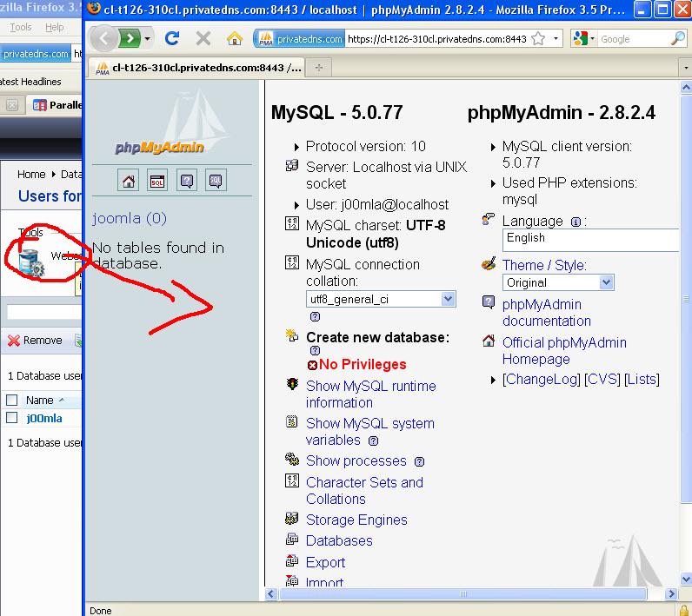Image resolution: width=692 pixels, height=616 pixels.
Task: Click the Show processes gears icon
Action: 292,459
